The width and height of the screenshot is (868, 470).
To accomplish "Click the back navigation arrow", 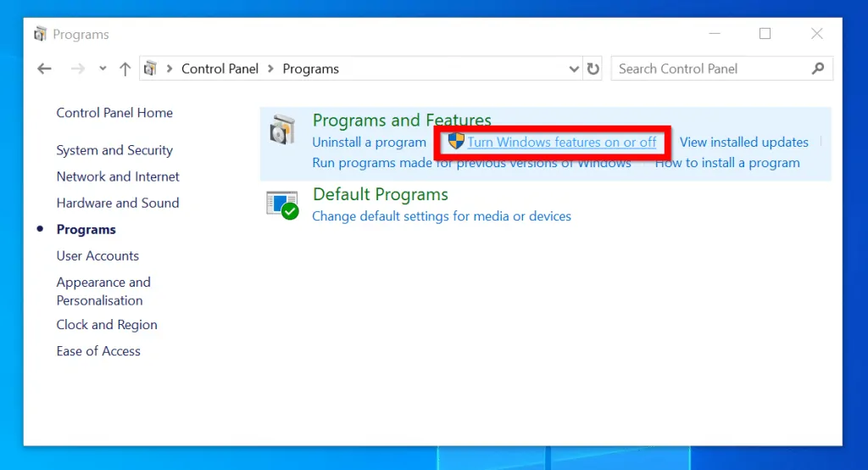I will 45,70.
